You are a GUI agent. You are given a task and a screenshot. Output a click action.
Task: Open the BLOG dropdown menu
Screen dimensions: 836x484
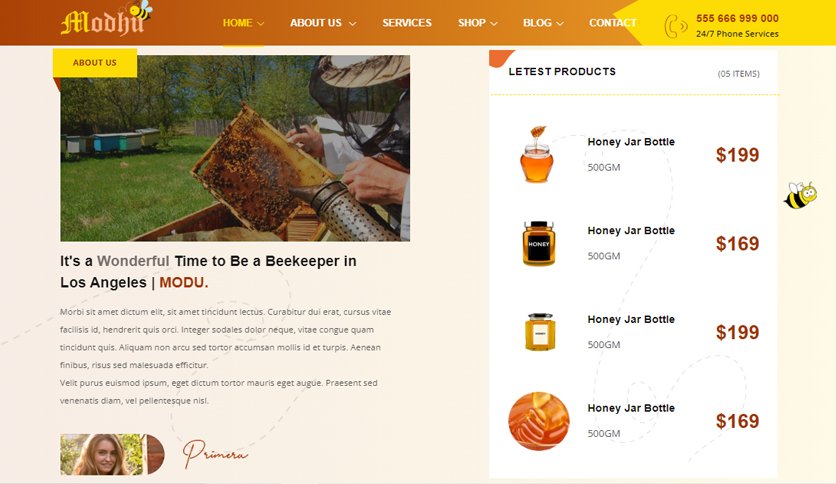point(543,23)
